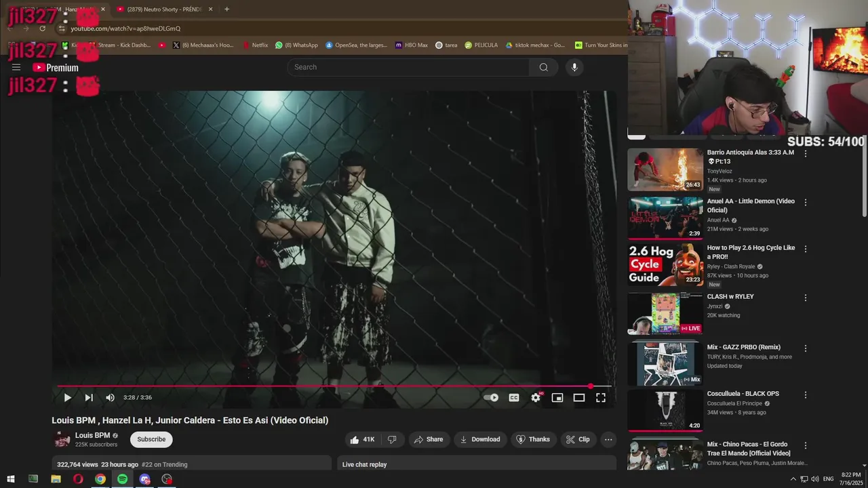
Task: Click the Thanks button
Action: coord(532,439)
